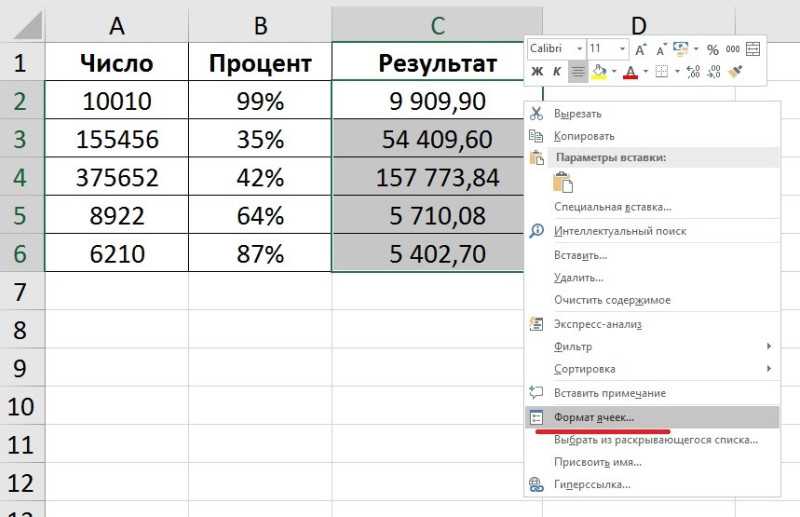Viewport: 800px width, 517px height.
Task: Choose Копировать from context menu
Action: 653,136
